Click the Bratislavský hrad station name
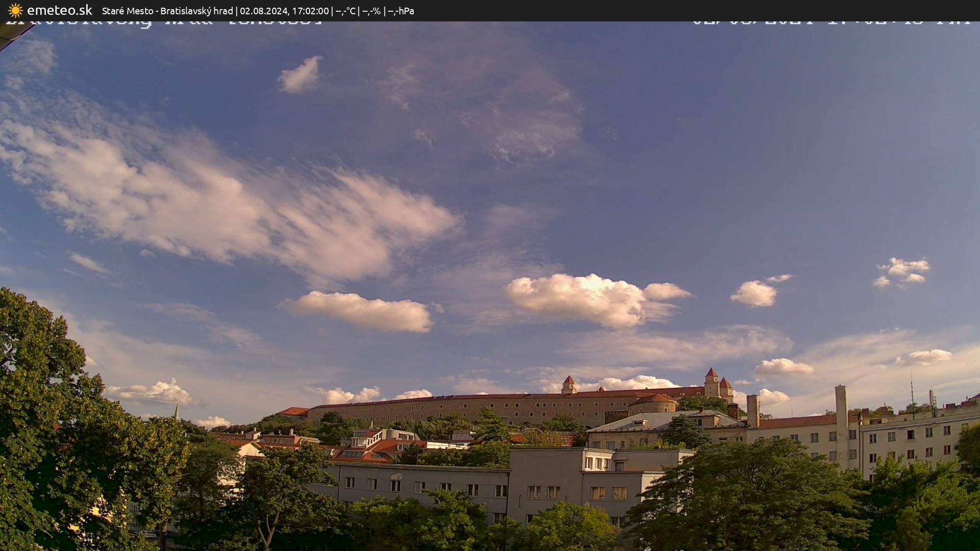Image resolution: width=980 pixels, height=551 pixels. (197, 10)
